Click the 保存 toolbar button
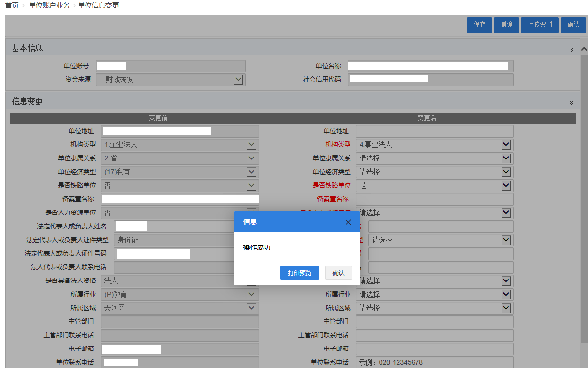This screenshot has height=368, width=588. [x=480, y=25]
